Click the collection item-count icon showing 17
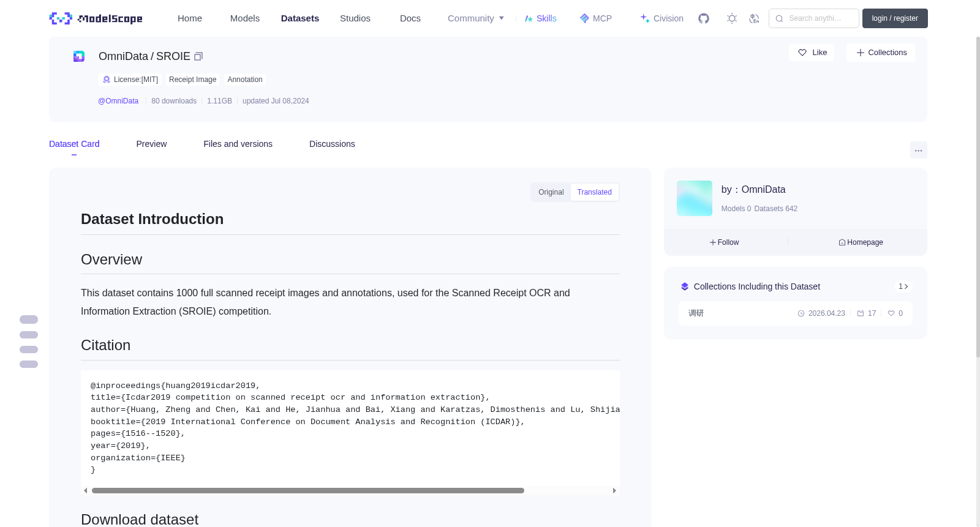980x527 pixels. 861,313
